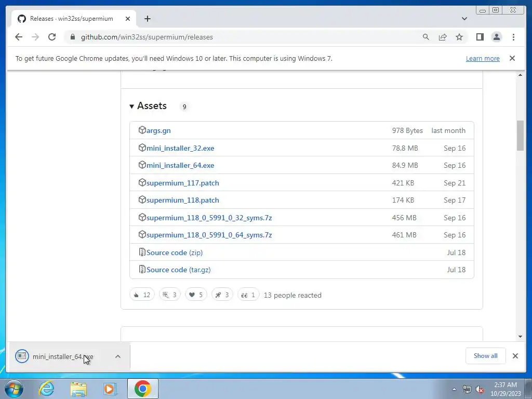Open the Learn more link

pos(483,58)
